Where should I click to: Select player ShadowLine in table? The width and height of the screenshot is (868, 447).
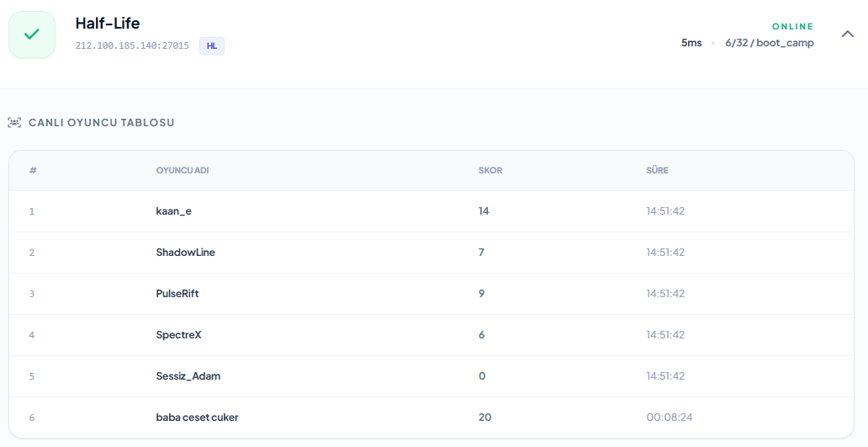(186, 253)
